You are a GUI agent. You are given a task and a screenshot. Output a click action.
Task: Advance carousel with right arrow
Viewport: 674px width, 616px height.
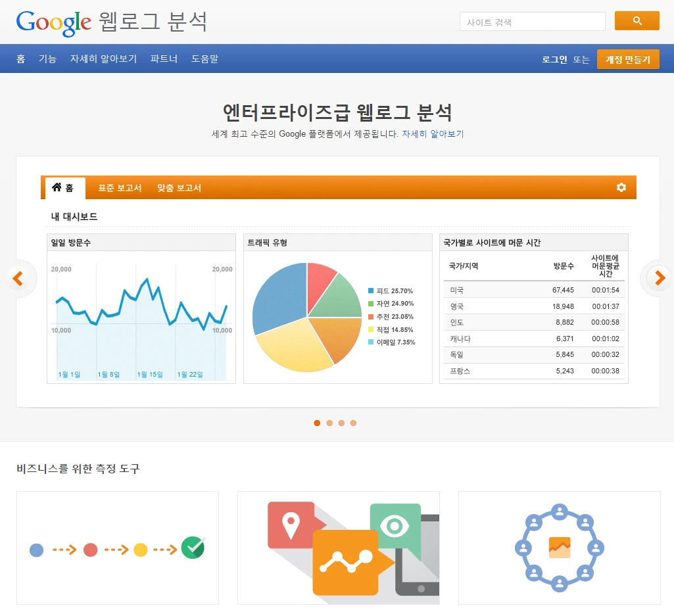660,277
